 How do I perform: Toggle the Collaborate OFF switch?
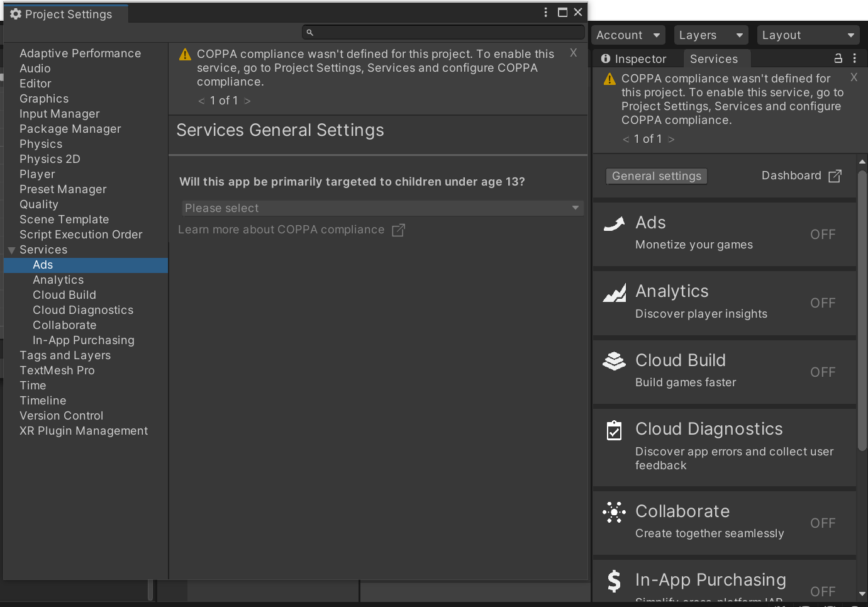(x=823, y=523)
